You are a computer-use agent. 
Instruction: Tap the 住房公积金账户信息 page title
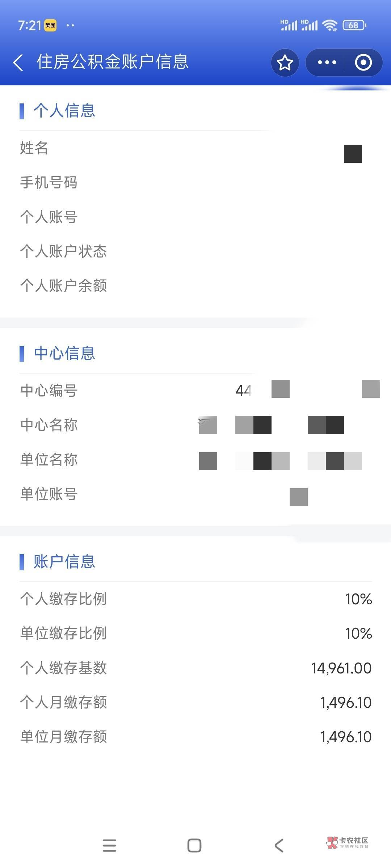click(x=113, y=62)
